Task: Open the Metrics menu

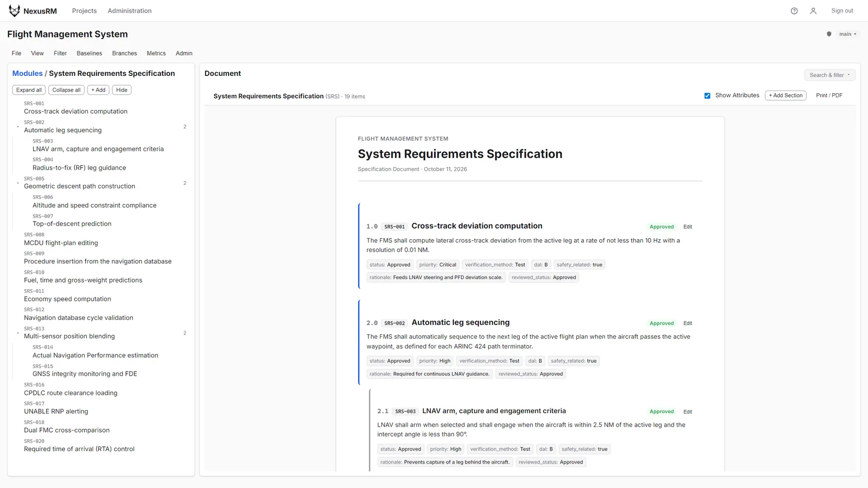Action: tap(156, 54)
